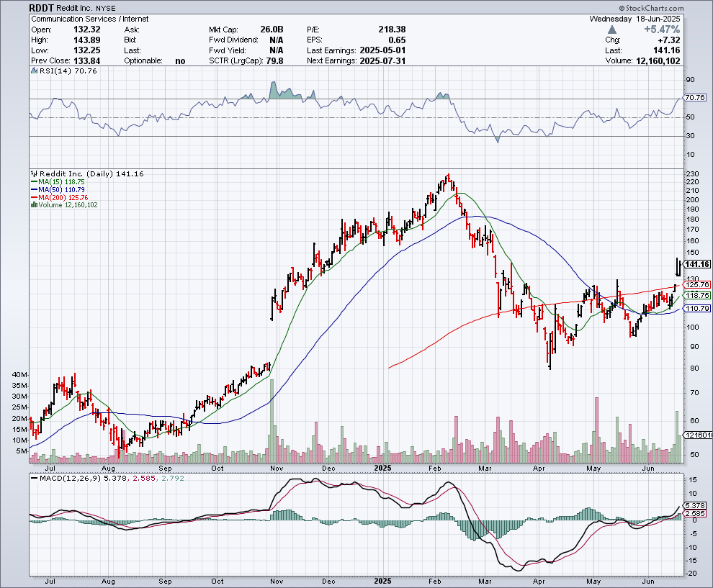Click the 40M label on the volume axis

point(20,375)
